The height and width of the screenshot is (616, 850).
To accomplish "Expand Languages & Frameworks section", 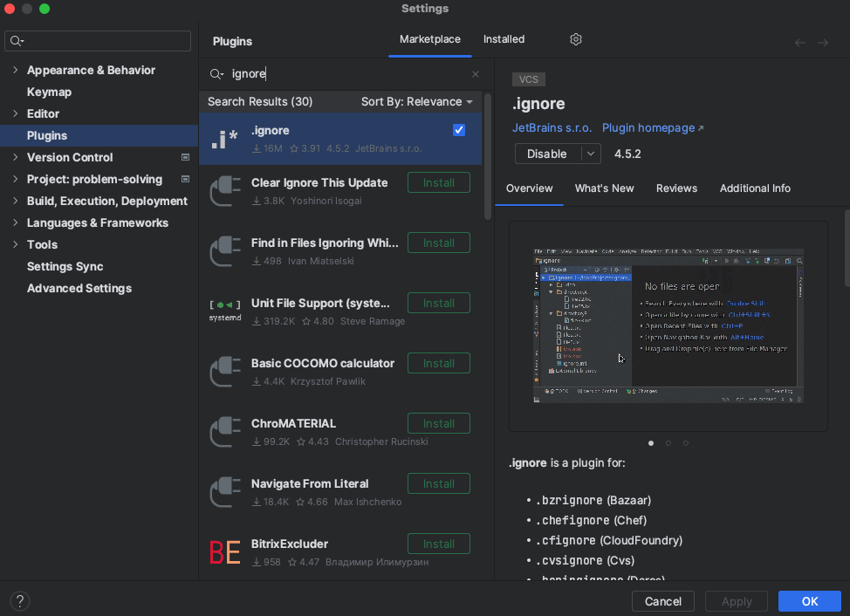I will (15, 222).
